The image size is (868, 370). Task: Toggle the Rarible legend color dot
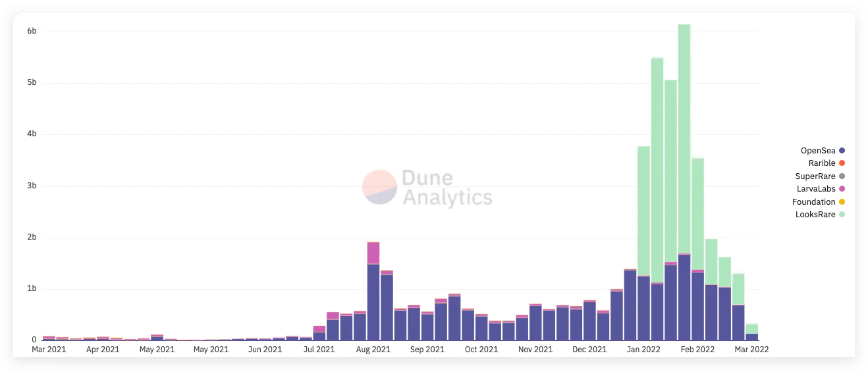tap(842, 163)
